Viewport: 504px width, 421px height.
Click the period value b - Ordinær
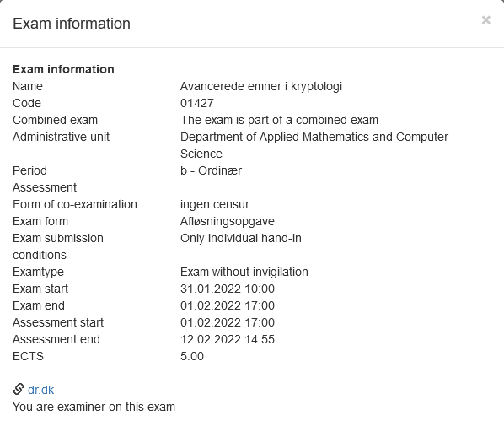point(211,170)
